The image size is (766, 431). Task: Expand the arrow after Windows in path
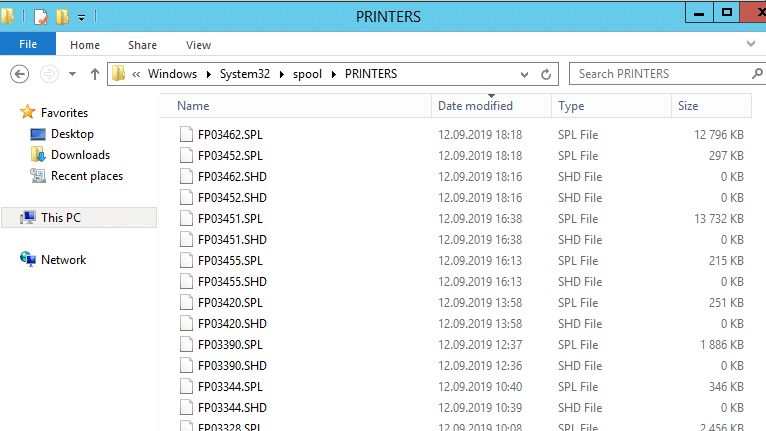209,74
